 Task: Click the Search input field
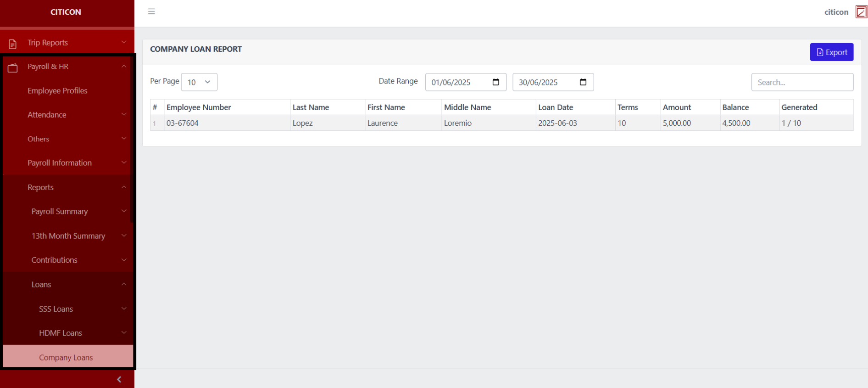pyautogui.click(x=802, y=82)
